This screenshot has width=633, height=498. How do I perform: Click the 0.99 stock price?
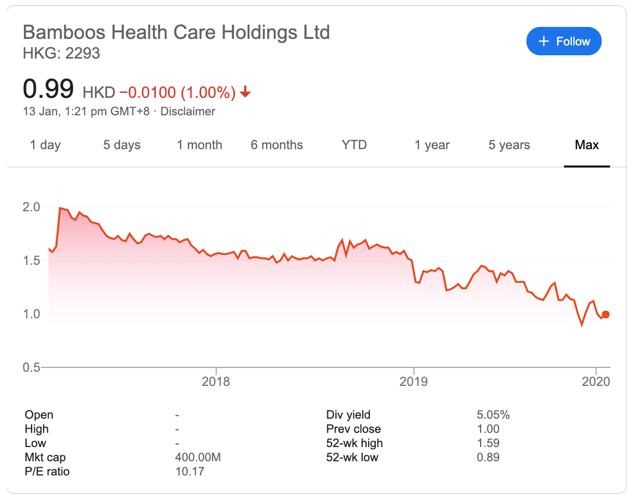pyautogui.click(x=48, y=89)
